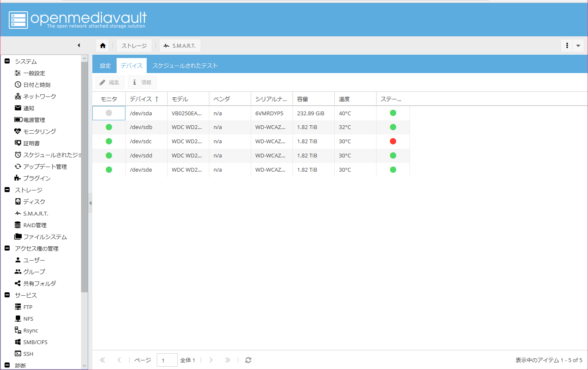
Task: Click the three-dot menu icon at top right
Action: [567, 46]
